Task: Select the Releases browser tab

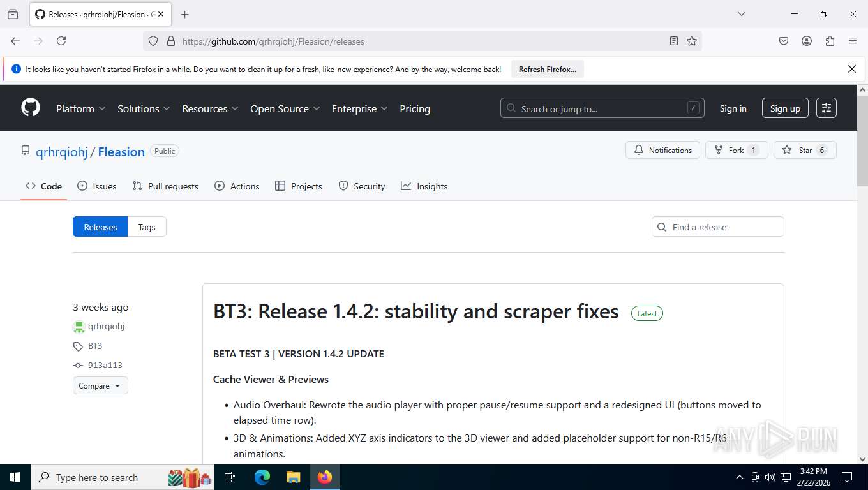Action: 100,14
